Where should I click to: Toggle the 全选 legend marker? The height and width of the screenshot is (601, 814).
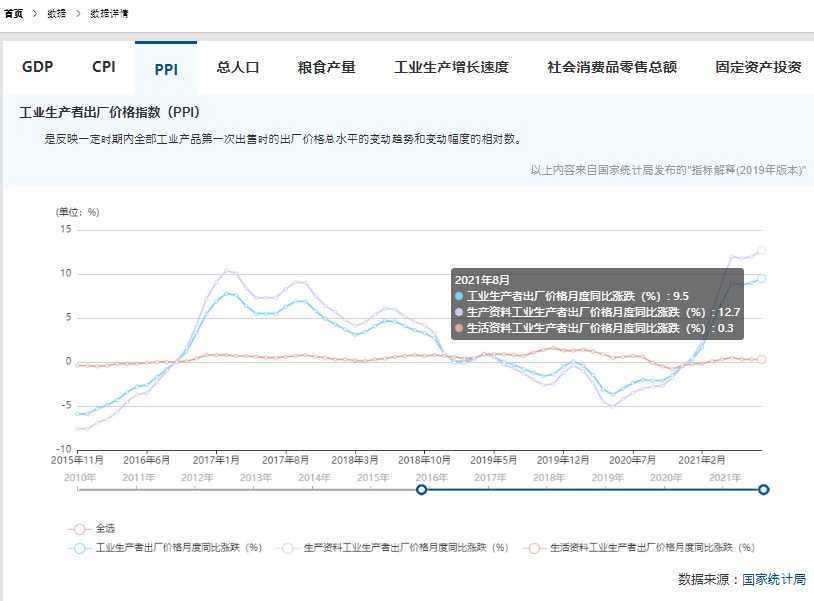pyautogui.click(x=78, y=528)
